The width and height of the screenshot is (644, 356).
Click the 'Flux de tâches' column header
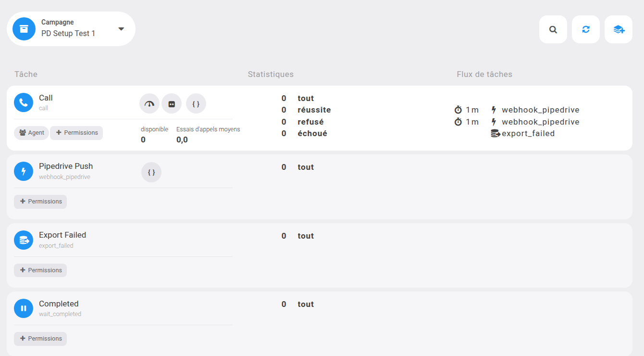(484, 75)
